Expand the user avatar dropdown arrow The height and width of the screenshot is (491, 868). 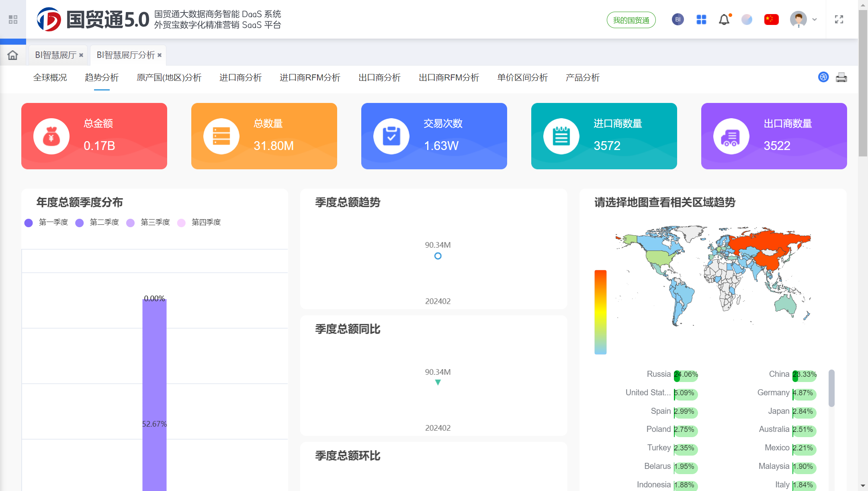815,19
